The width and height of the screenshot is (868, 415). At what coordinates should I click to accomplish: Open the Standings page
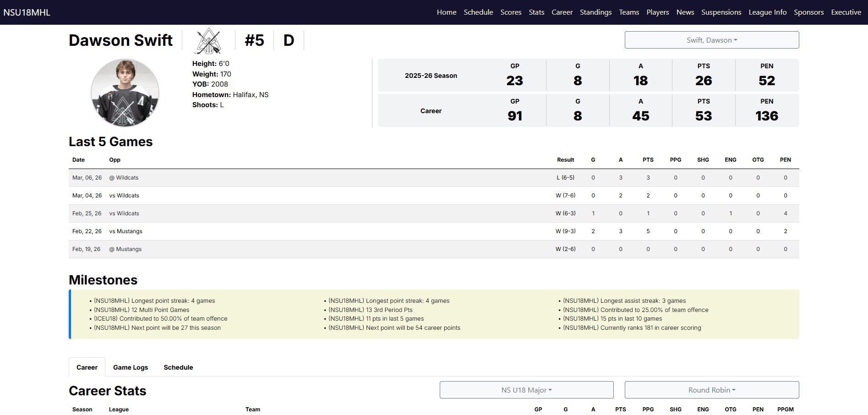click(595, 12)
